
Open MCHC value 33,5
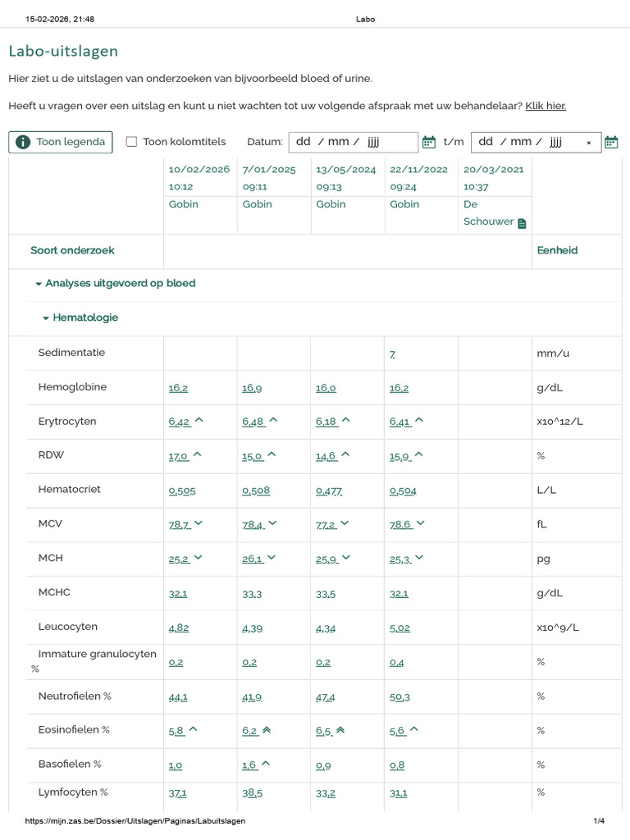point(326,595)
